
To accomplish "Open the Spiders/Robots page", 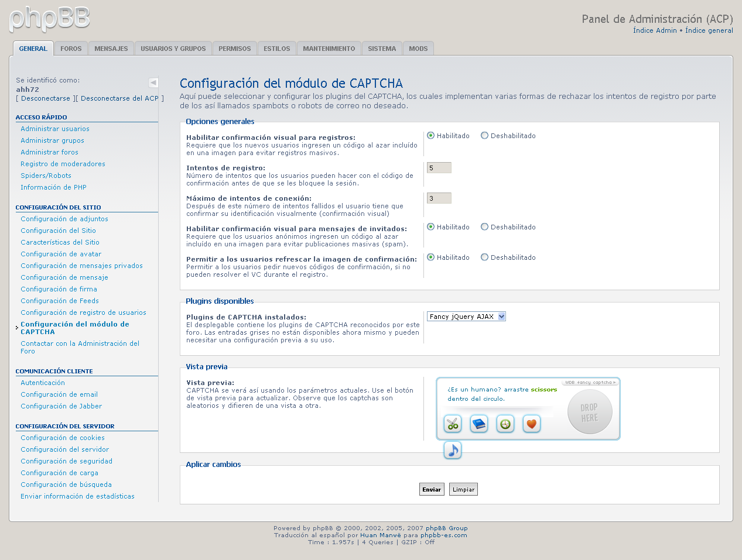I will pos(46,175).
